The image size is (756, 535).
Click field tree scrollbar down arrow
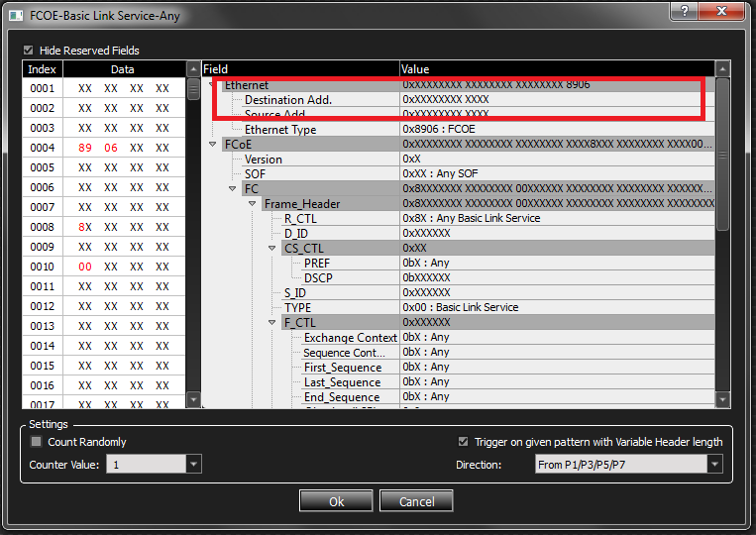pyautogui.click(x=722, y=399)
